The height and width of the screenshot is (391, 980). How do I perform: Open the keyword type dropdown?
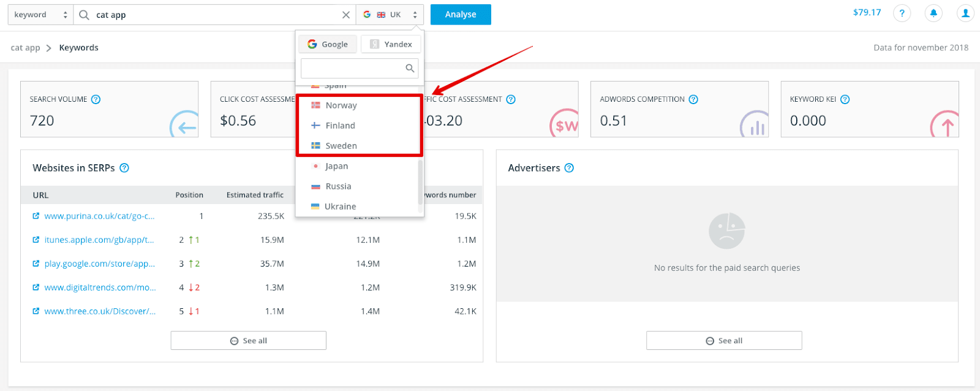click(40, 15)
